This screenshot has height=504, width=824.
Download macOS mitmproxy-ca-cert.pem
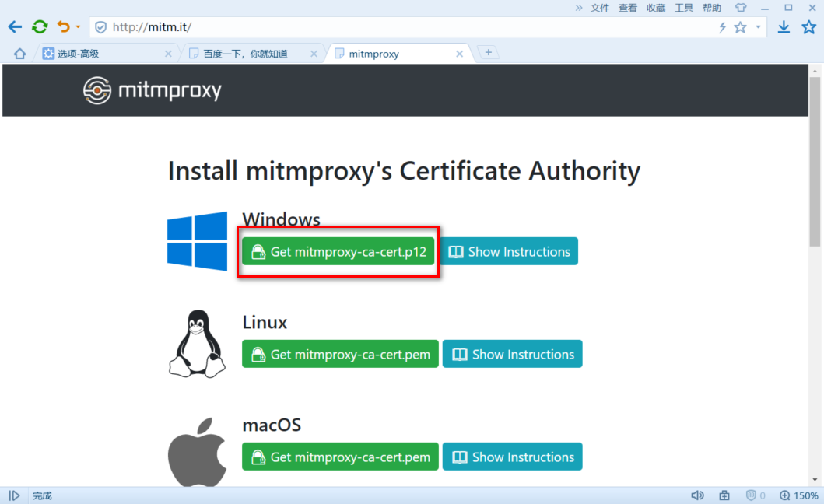pos(340,457)
